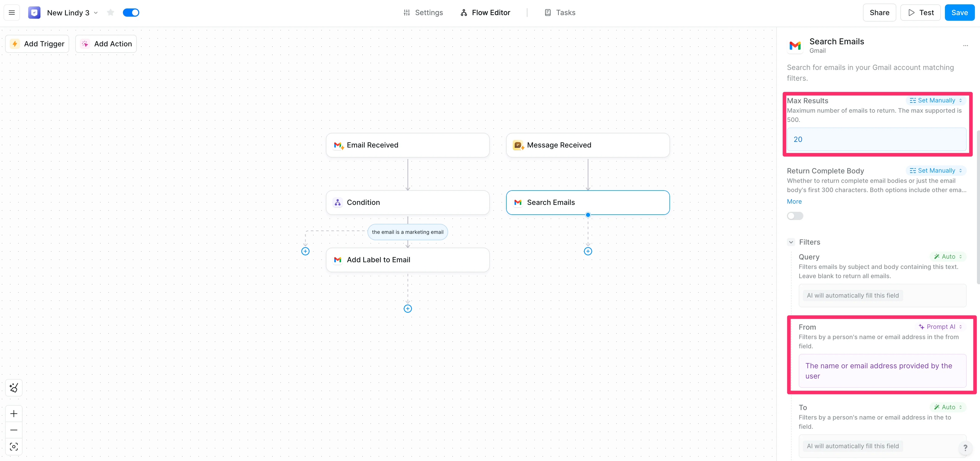Viewport: 980px width, 461px height.
Task: Collapse the Filters section
Action: (x=791, y=242)
